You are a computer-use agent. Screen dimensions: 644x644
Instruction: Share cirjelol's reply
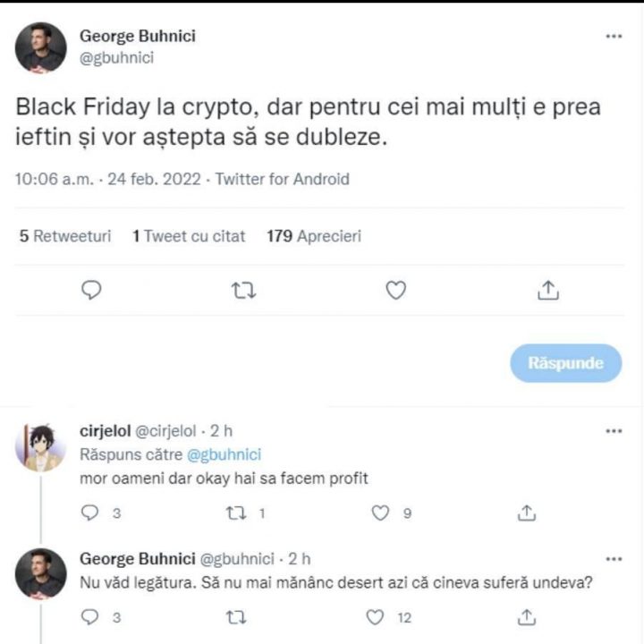click(x=527, y=513)
